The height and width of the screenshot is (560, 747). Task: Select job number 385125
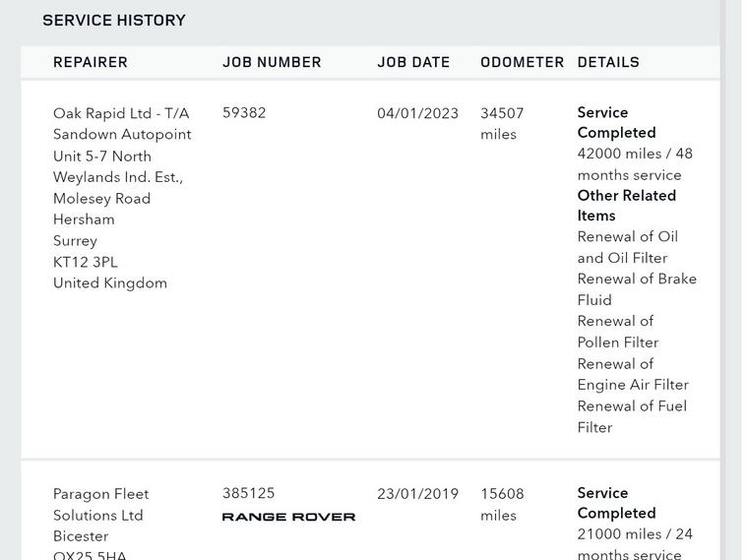pyautogui.click(x=249, y=493)
